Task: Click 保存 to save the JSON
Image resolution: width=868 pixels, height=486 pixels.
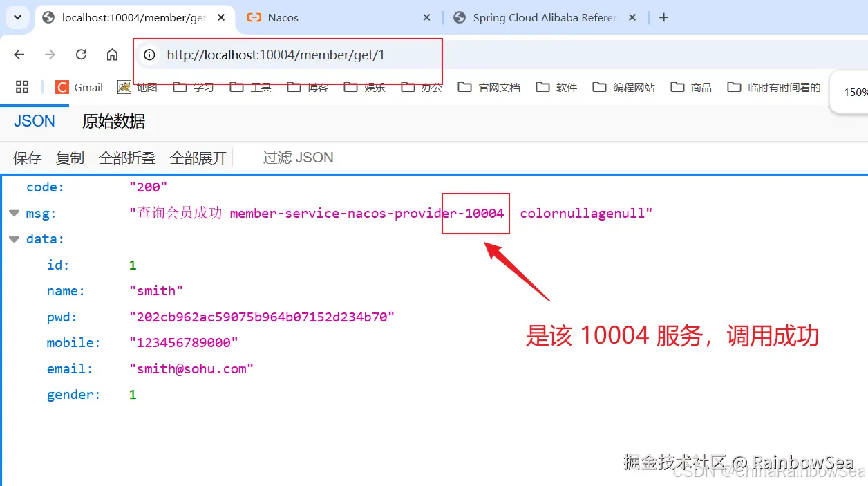Action: (27, 157)
